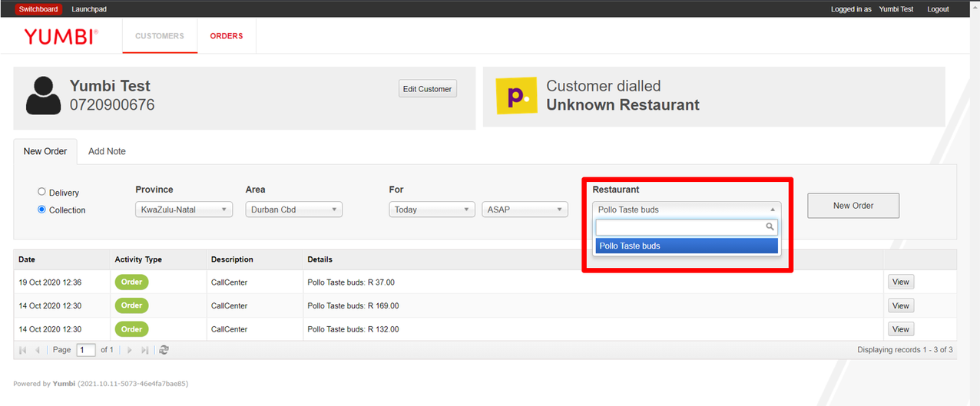Click the yellow restaurant 'p' logo
980x406 pixels.
(x=516, y=96)
